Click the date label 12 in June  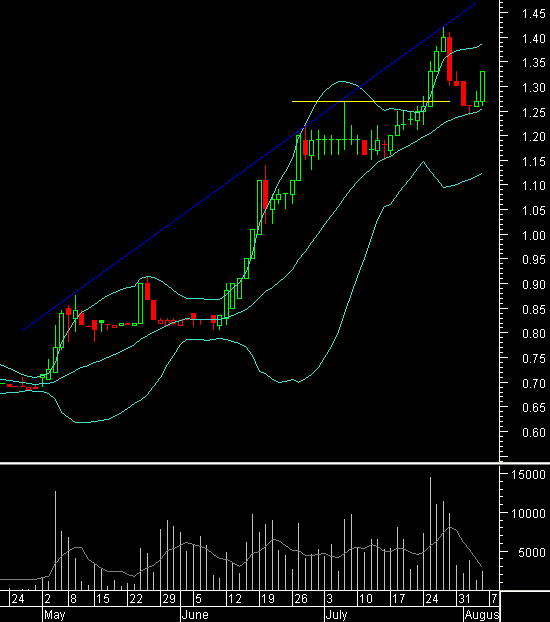pyautogui.click(x=235, y=599)
